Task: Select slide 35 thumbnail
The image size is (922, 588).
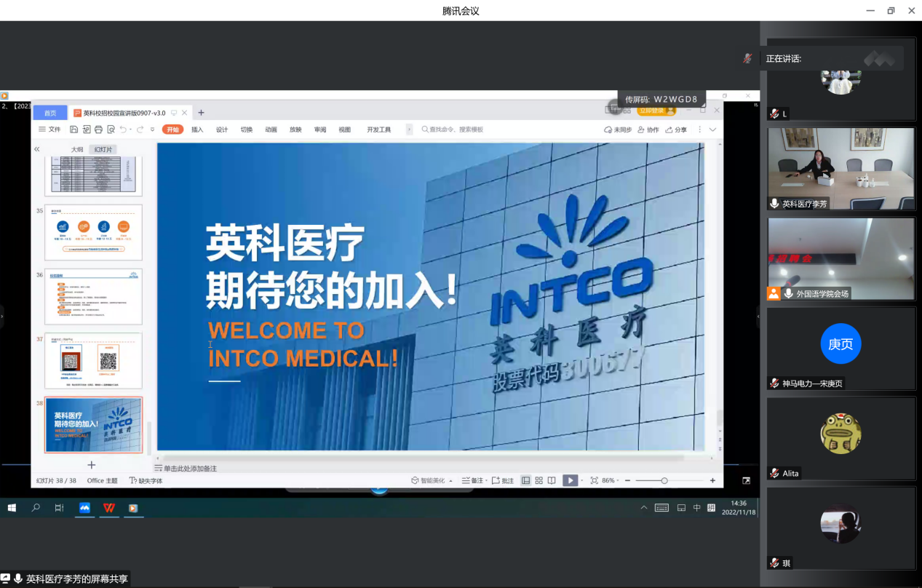Action: (94, 232)
